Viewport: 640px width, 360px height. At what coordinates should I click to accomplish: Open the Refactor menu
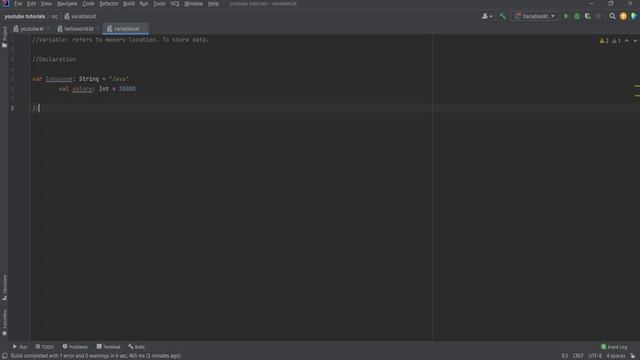[109, 4]
